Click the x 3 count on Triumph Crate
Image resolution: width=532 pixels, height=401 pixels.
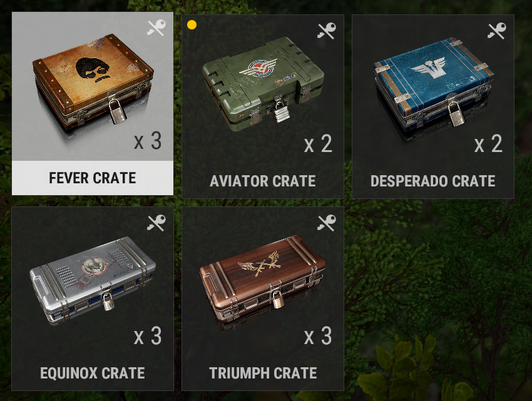318,336
